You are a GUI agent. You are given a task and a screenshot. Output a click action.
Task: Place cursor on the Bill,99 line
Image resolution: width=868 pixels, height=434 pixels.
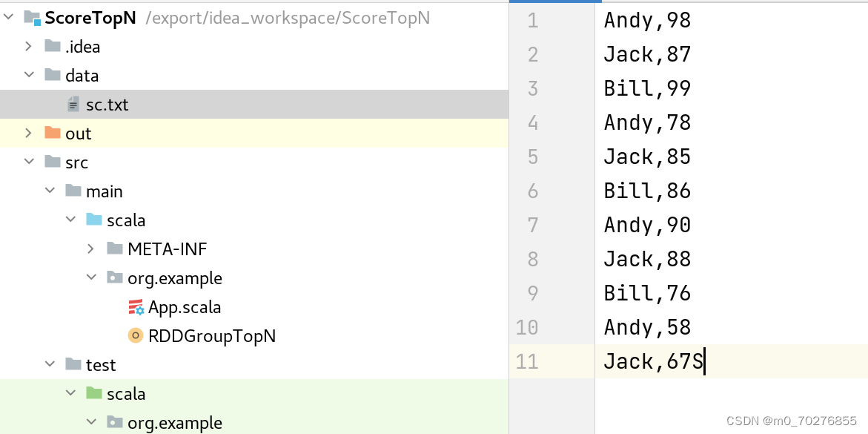click(647, 88)
